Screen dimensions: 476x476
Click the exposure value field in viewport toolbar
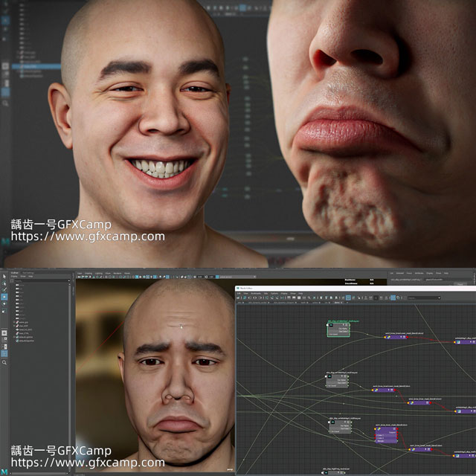[199, 277]
